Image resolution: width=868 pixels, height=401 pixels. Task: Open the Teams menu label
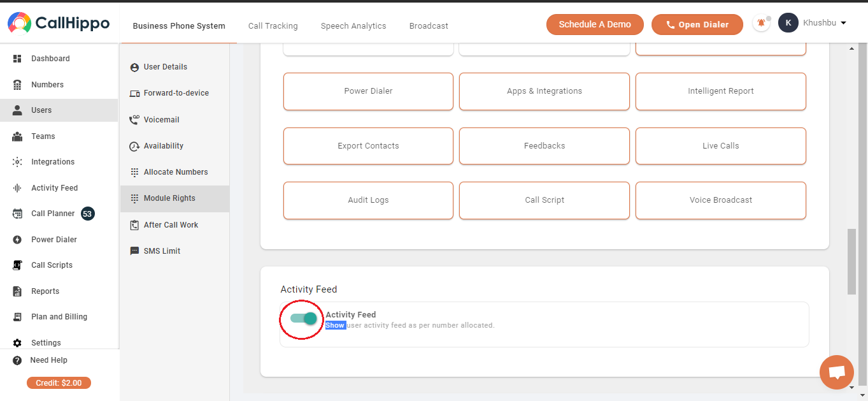pyautogui.click(x=43, y=136)
